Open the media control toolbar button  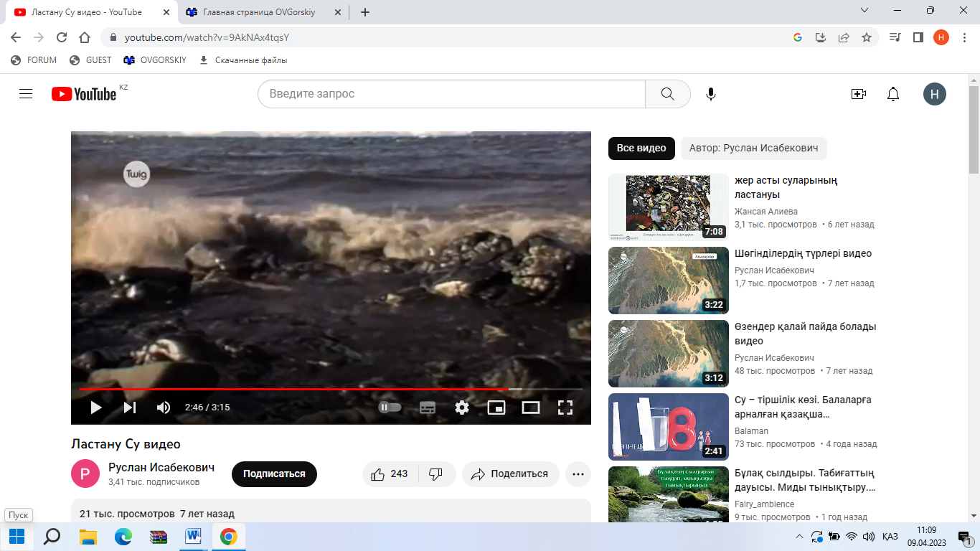point(895,37)
